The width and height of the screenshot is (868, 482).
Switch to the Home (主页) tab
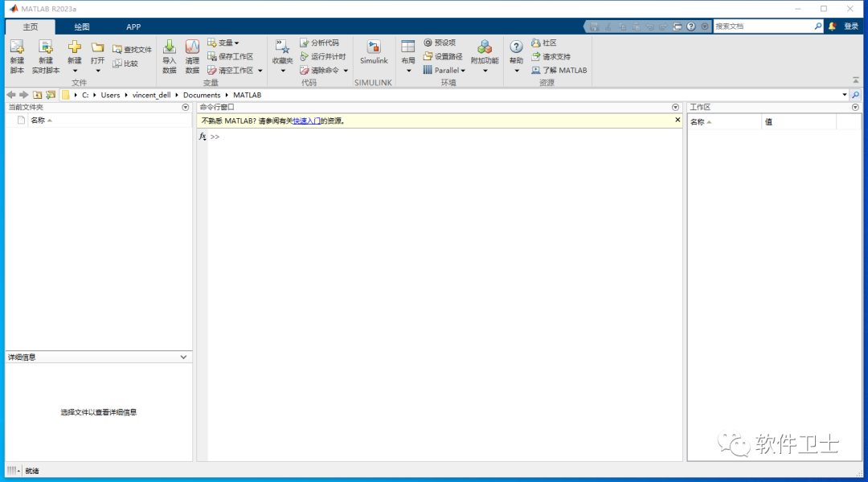pyautogui.click(x=31, y=27)
